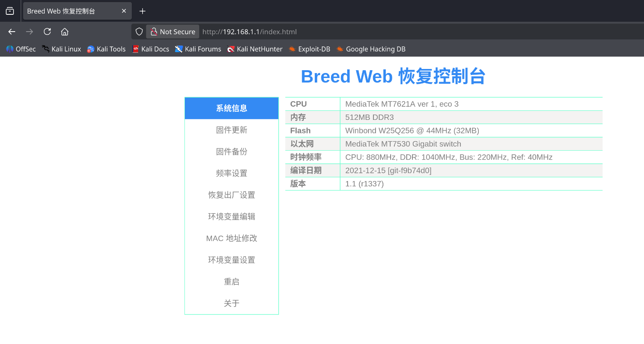Viewport: 644px width, 344px height.
Task: Click 重启 menu entry
Action: click(x=232, y=282)
